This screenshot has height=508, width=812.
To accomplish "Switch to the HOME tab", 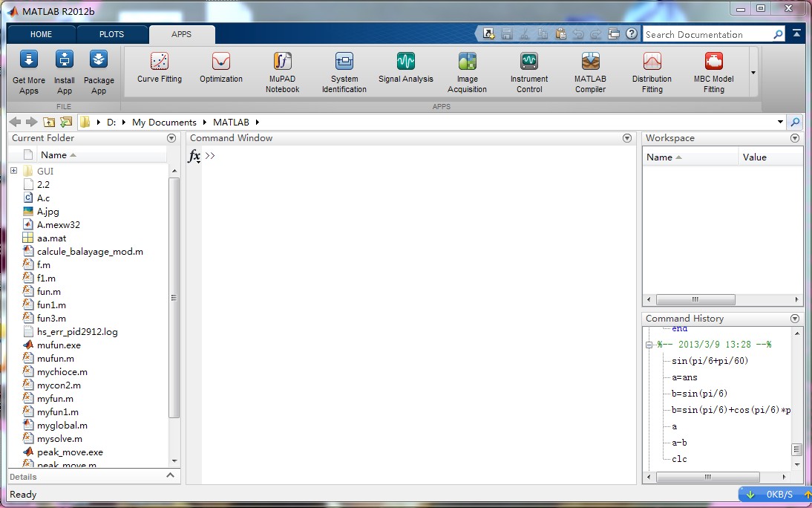I will 41,34.
